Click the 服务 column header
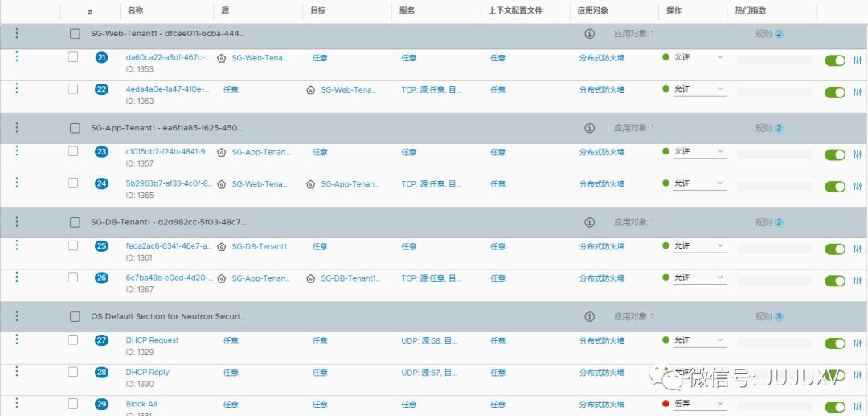868x416 pixels. [x=407, y=11]
